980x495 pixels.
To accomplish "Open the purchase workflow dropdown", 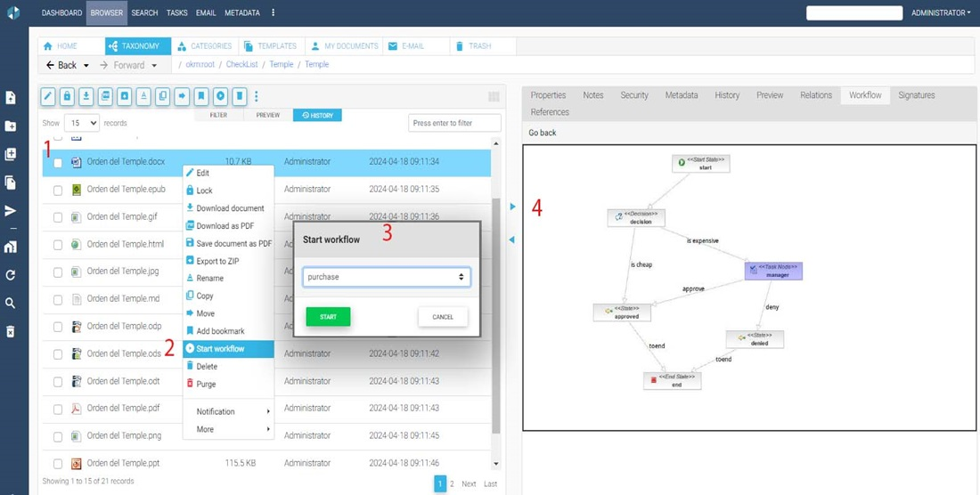I will [x=386, y=277].
